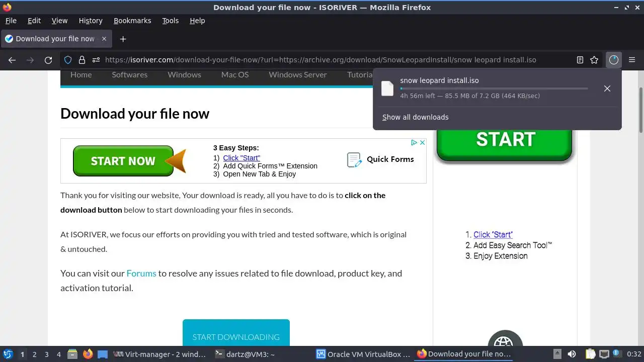Click the Quick Forms logo icon
This screenshot has height=362, width=644.
354,160
